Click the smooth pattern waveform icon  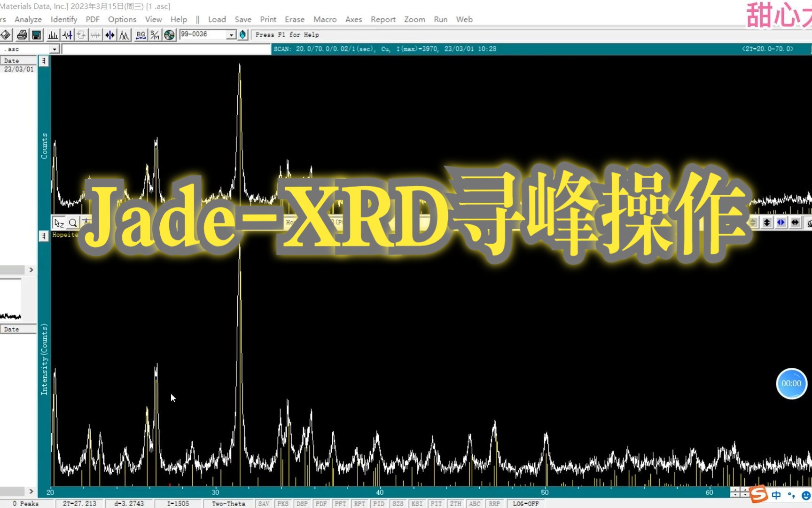[67, 35]
